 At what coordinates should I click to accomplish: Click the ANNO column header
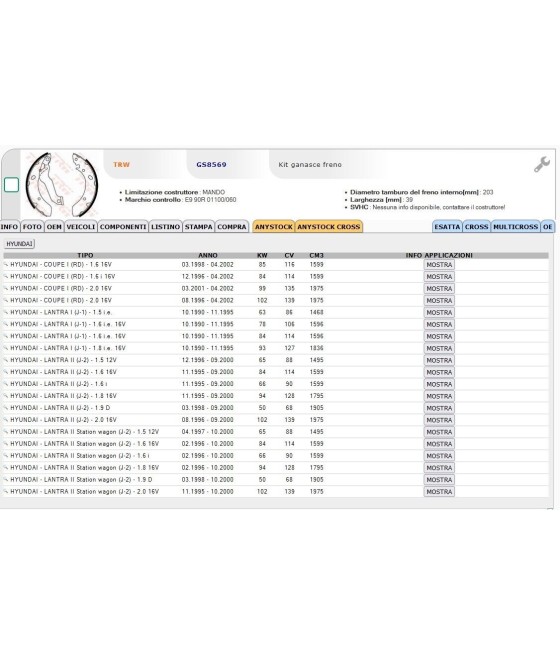pos(208,255)
